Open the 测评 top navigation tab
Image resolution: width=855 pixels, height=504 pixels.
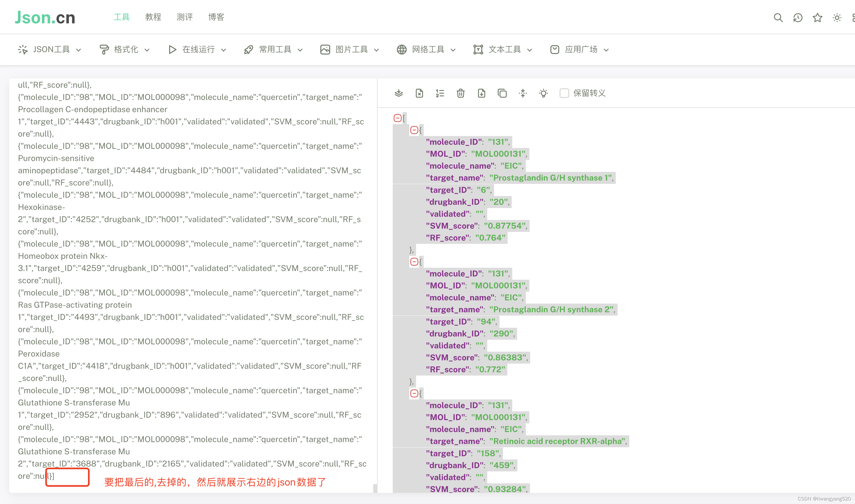tap(185, 17)
